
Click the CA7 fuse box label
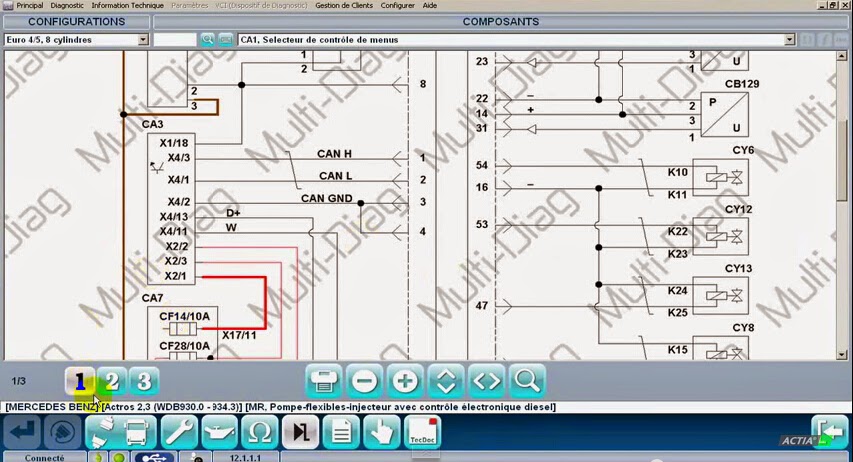tap(152, 298)
